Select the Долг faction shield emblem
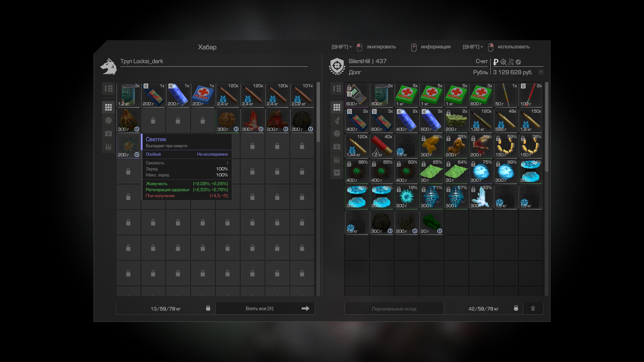 pyautogui.click(x=337, y=66)
